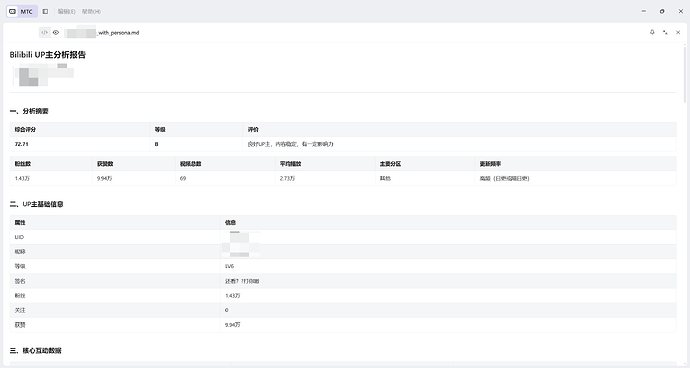
Task: Click the grade value B
Action: coord(156,144)
